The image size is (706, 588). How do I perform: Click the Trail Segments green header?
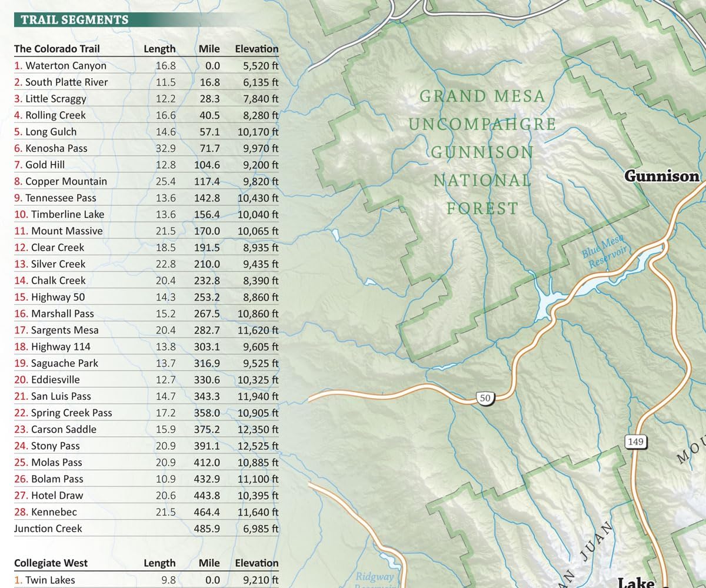74,19
